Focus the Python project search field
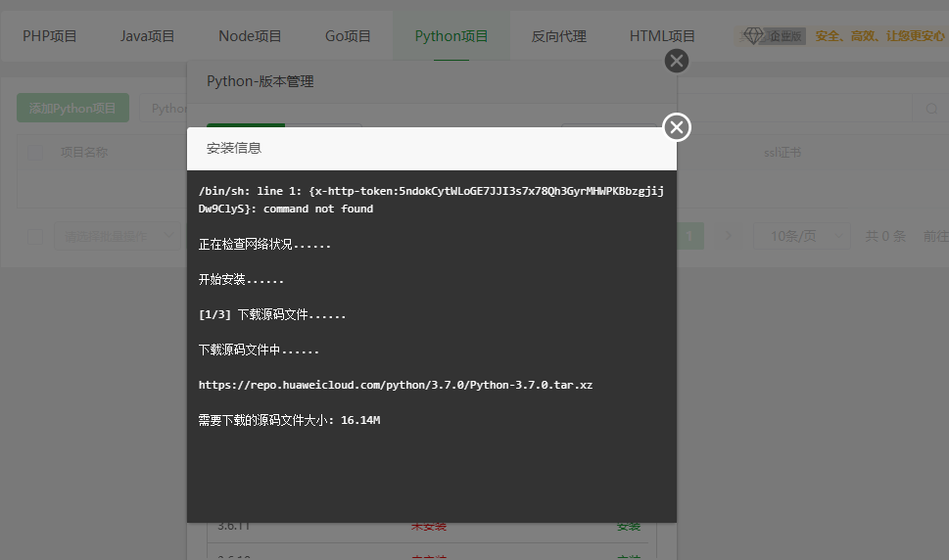This screenshot has height=560, width=949. pyautogui.click(x=165, y=109)
